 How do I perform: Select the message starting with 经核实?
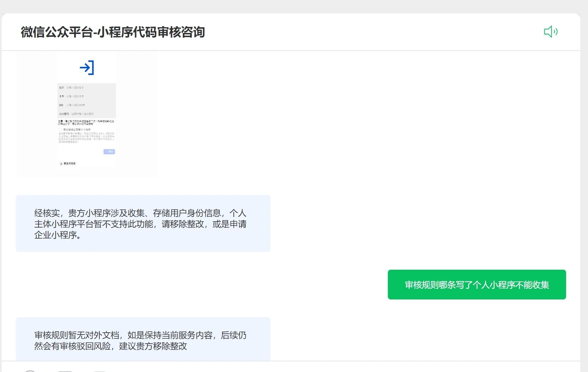coord(143,224)
